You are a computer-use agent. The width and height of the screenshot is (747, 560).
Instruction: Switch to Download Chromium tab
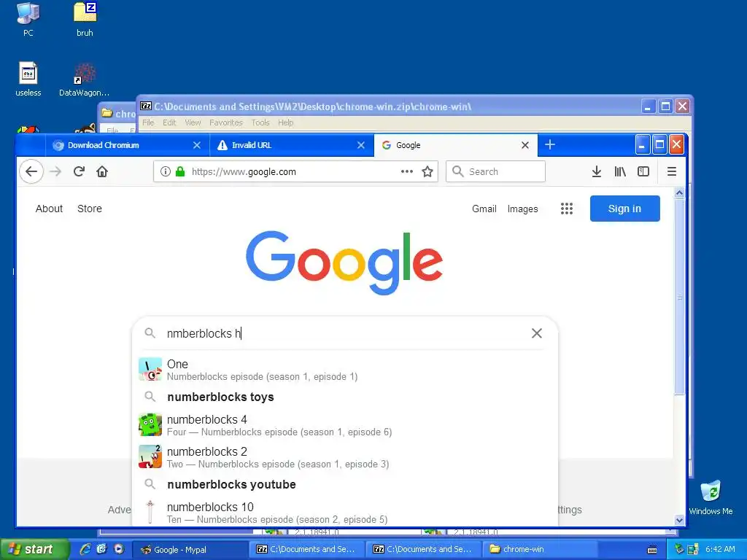[128, 145]
